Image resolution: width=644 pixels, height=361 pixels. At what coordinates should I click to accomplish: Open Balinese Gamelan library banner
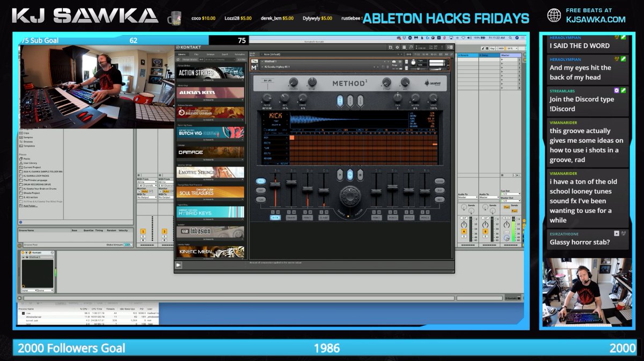point(210,113)
